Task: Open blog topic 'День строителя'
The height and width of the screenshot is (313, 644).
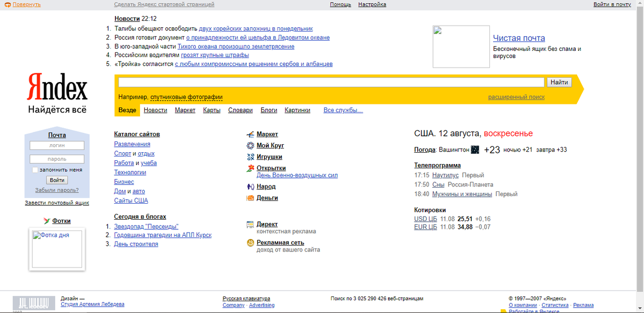Action: point(136,244)
